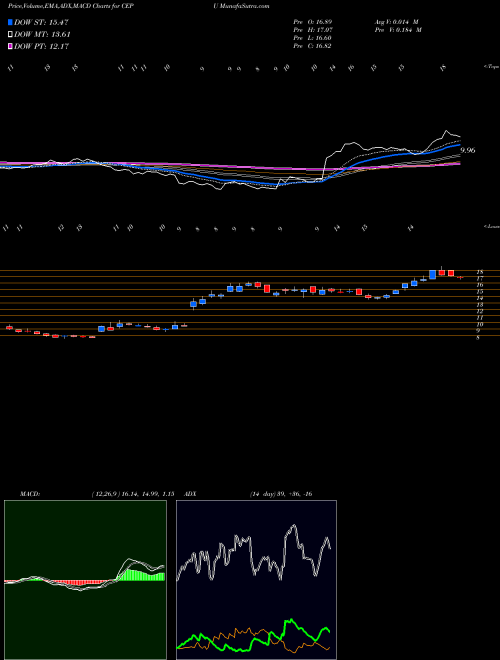This screenshot has width=500, height=660.
Task: Click the 9.96 label beside the EMA lines
Action: [468, 150]
